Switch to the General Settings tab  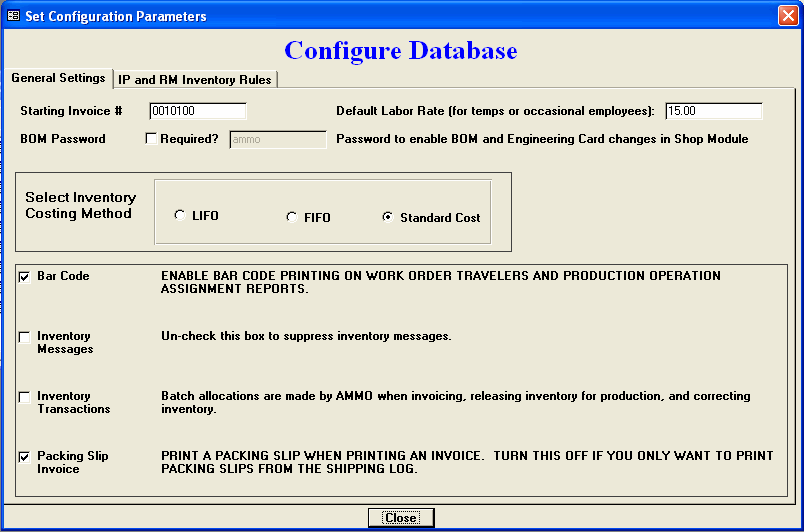pyautogui.click(x=58, y=78)
